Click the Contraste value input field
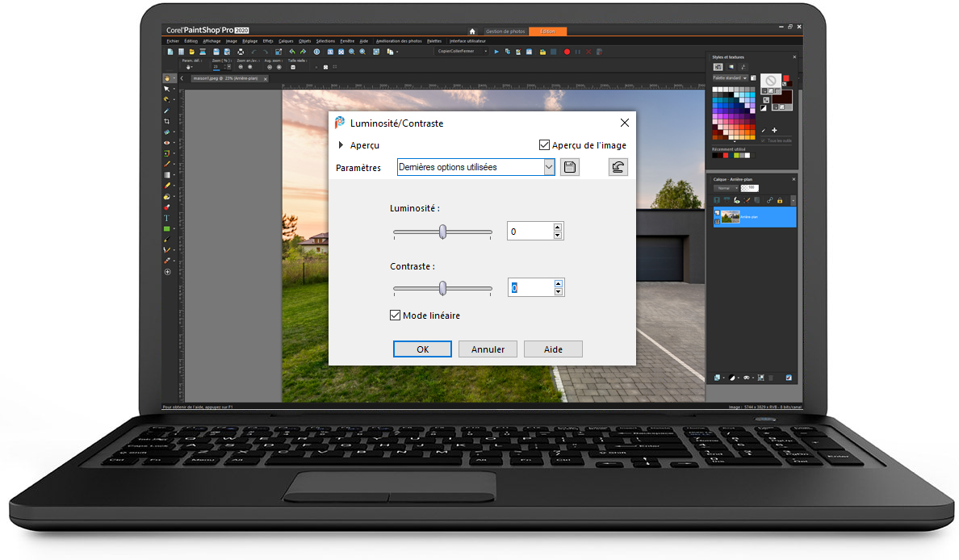 click(529, 288)
